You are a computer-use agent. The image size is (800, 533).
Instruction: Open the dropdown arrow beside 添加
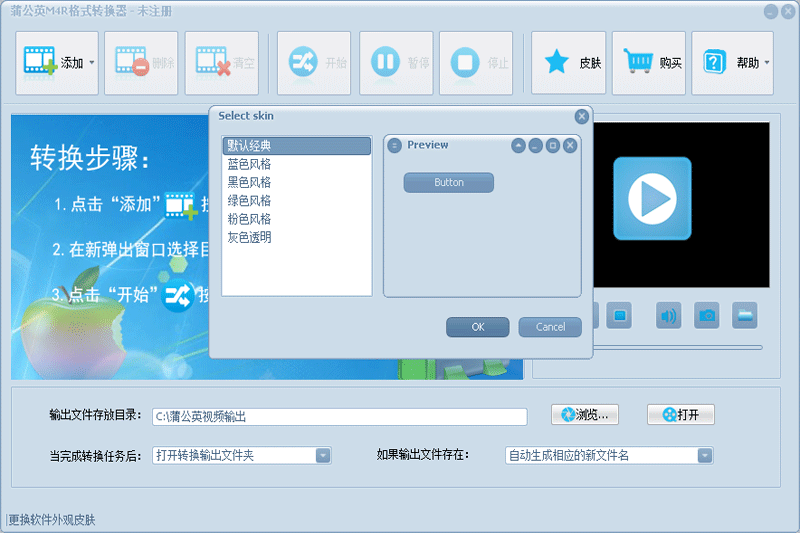[92, 63]
